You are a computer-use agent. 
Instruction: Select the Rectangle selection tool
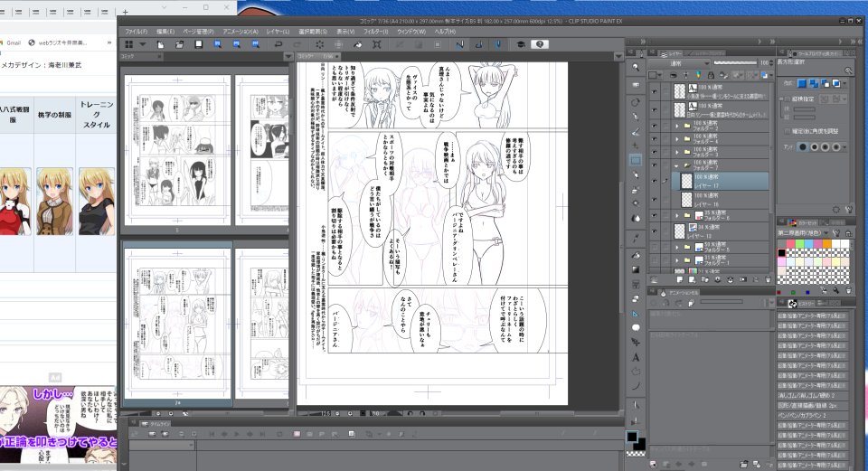(x=636, y=160)
